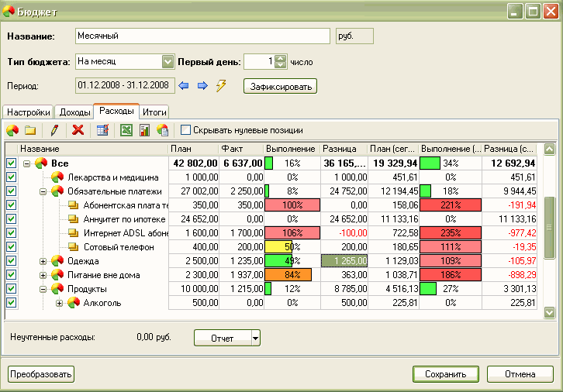
Task: Expand the 'Питание вне дома' tree node
Action: point(43,275)
